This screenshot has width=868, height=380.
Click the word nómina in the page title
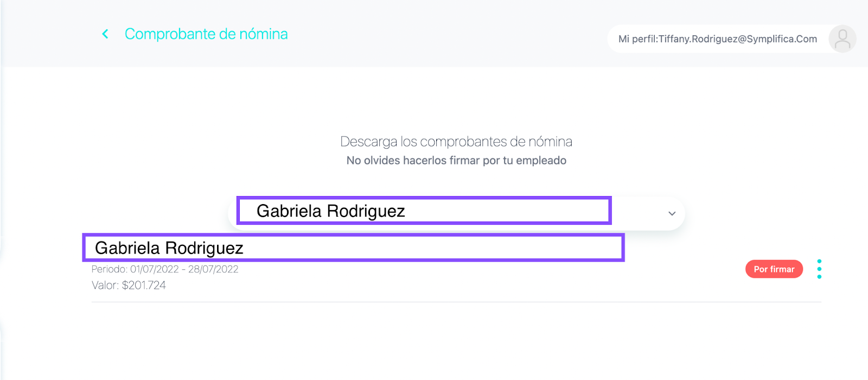tap(264, 34)
